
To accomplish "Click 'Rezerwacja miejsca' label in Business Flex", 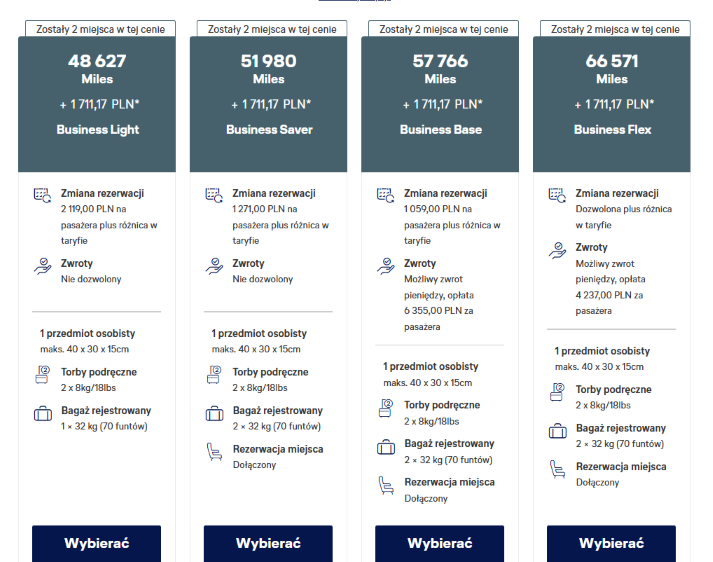I will coord(621,467).
